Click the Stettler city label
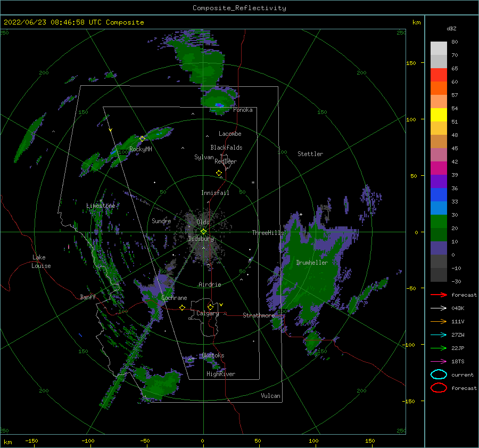The width and height of the screenshot is (479, 448). click(x=310, y=154)
